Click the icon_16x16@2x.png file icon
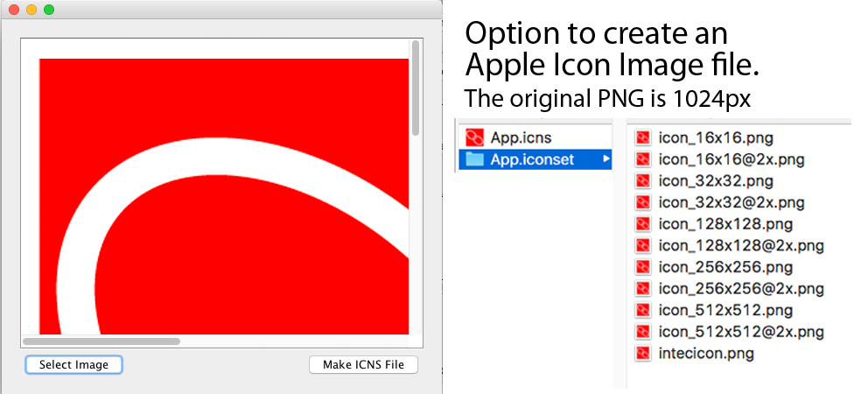Viewport: 868px width, 394px height. [x=642, y=159]
